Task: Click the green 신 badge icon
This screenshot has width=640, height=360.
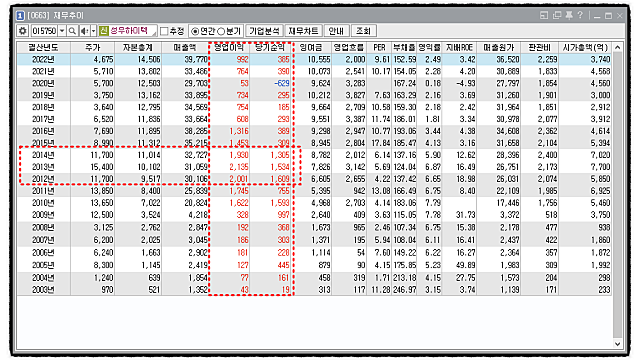Action: [104, 31]
